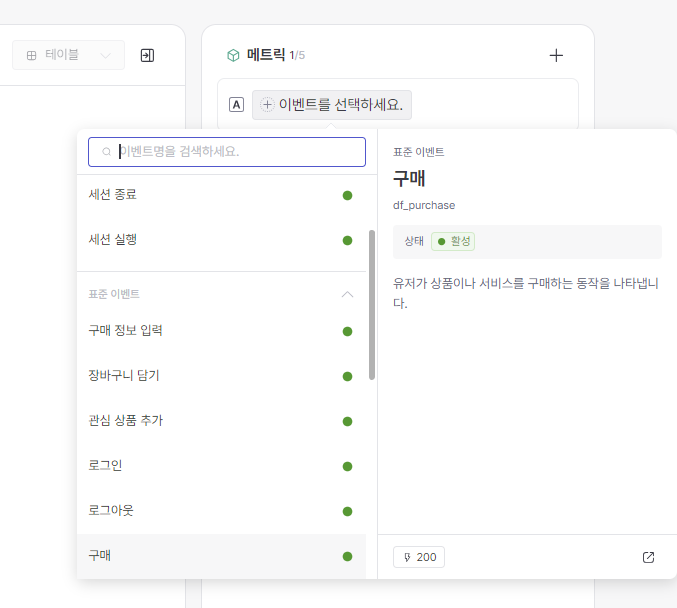This screenshot has width=677, height=608.
Task: Click the green status dot for 로그인
Action: click(347, 466)
